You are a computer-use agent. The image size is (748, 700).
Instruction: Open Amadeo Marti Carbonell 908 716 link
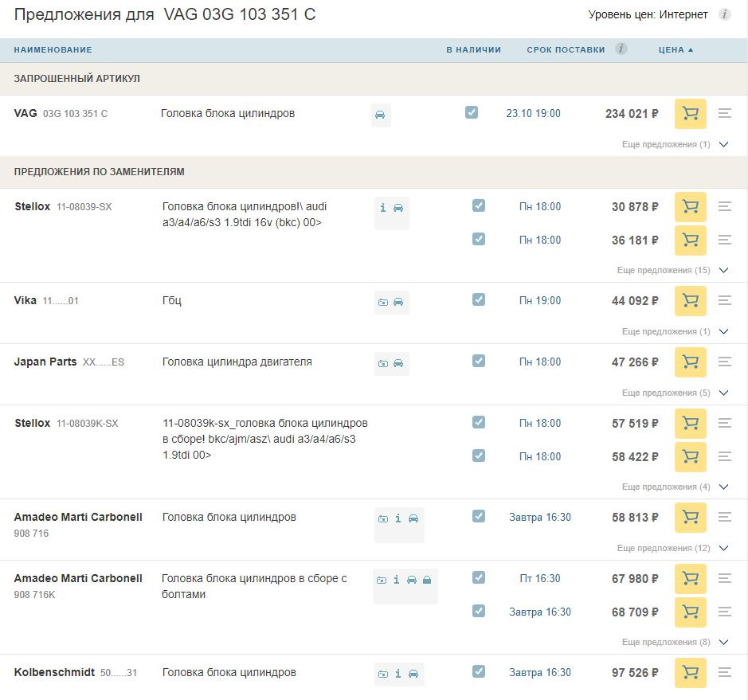(x=78, y=525)
